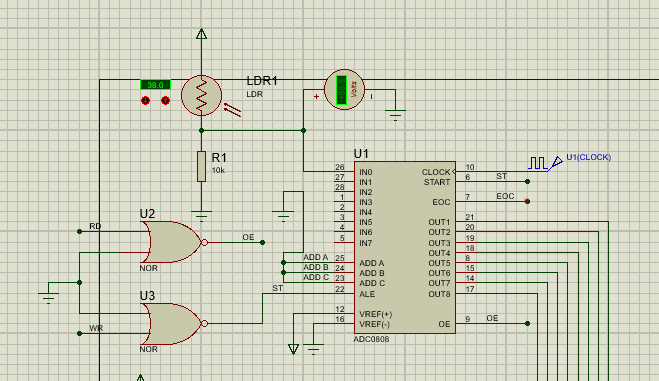Click the VREF(+) power terminal arrow
The width and height of the screenshot is (659, 381).
click(x=293, y=349)
